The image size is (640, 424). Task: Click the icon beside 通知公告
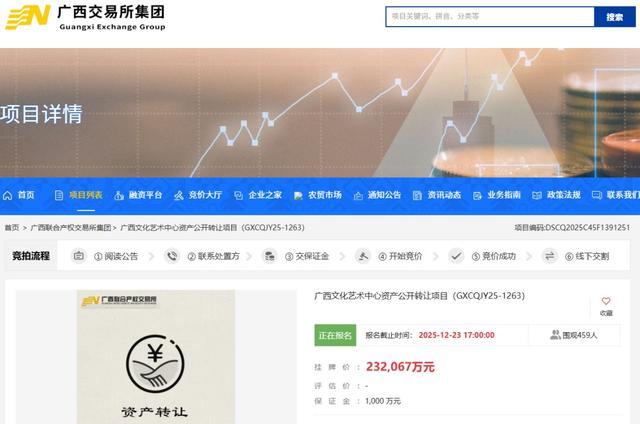358,196
